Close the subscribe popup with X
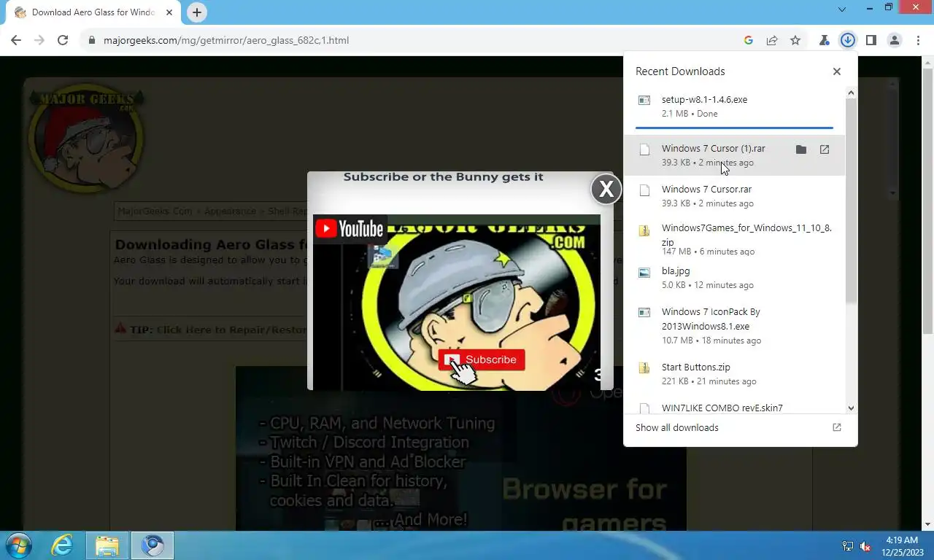 tap(606, 189)
